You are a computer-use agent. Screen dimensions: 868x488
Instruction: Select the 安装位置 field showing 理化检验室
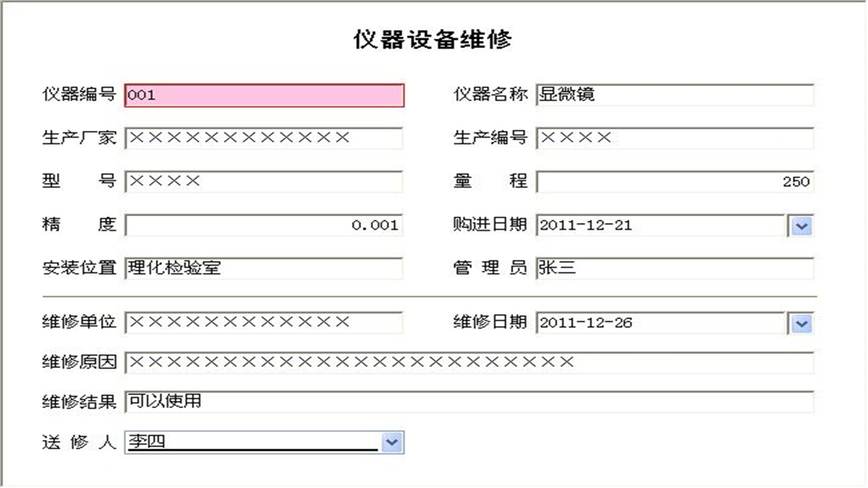pos(264,268)
